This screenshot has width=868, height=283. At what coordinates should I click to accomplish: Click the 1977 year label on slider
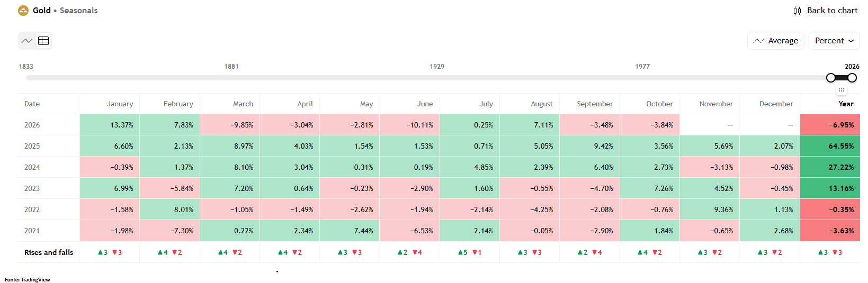(642, 67)
